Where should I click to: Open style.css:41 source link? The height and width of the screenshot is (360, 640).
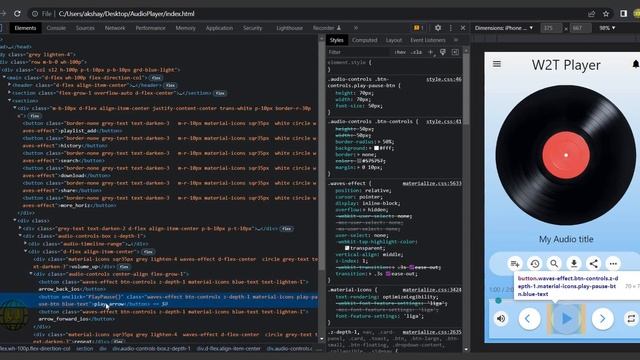tap(444, 122)
